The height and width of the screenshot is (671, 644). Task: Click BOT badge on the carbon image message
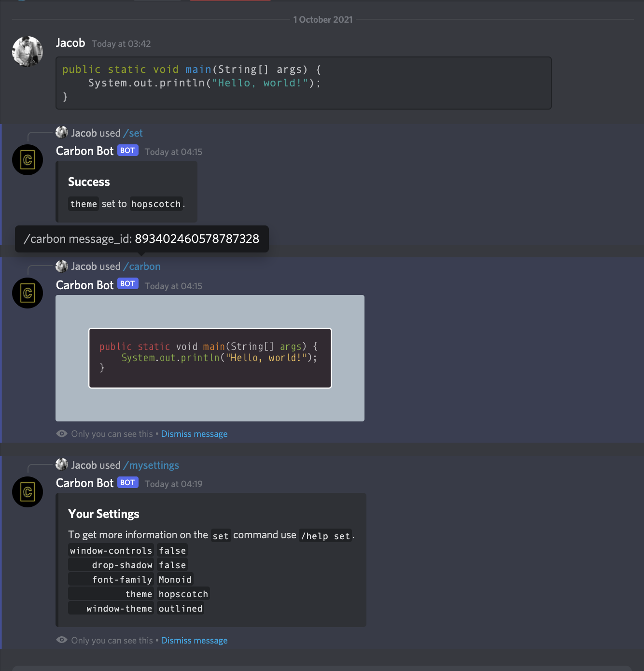pyautogui.click(x=128, y=284)
